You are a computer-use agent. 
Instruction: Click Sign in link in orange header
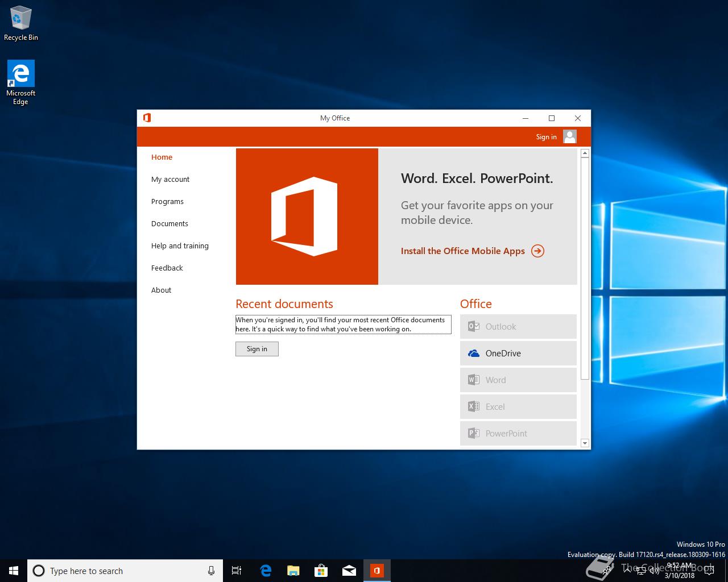click(x=546, y=137)
